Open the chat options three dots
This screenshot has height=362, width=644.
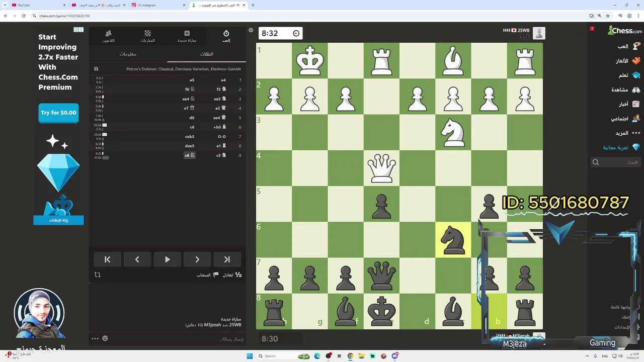pos(95,338)
